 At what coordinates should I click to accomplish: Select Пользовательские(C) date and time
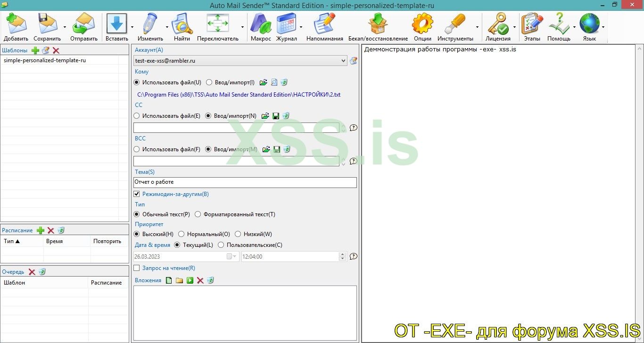[221, 245]
